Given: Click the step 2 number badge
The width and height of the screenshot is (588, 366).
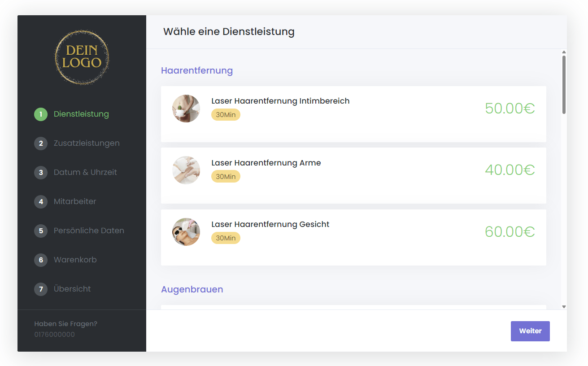Looking at the screenshot, I should click(x=41, y=144).
